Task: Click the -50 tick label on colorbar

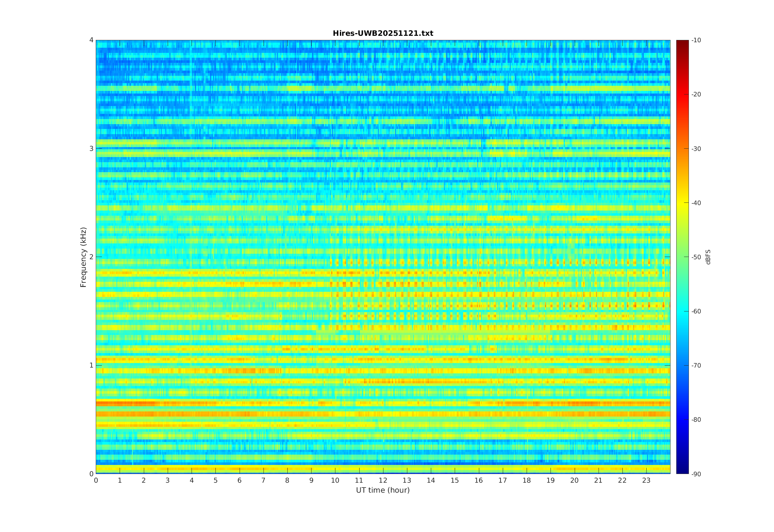Action: 696,257
